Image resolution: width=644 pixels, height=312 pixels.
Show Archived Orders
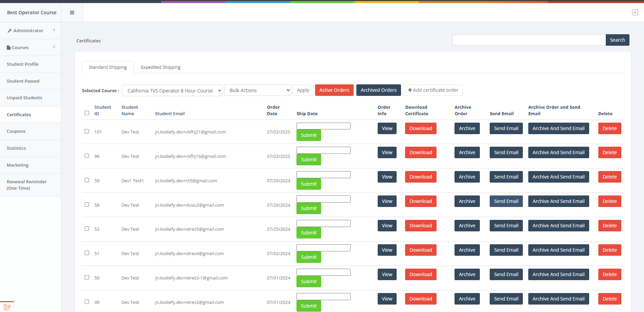pos(378,90)
